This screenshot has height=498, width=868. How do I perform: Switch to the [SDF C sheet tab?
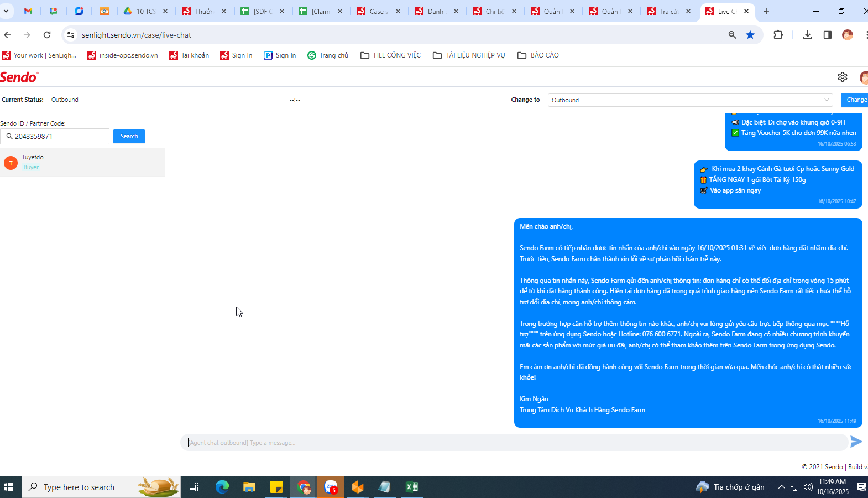pyautogui.click(x=263, y=11)
